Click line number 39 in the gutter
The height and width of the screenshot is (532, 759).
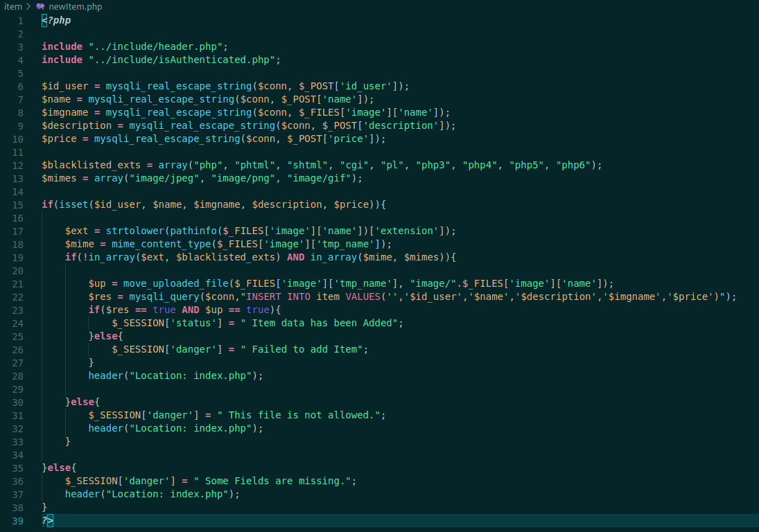click(x=18, y=520)
